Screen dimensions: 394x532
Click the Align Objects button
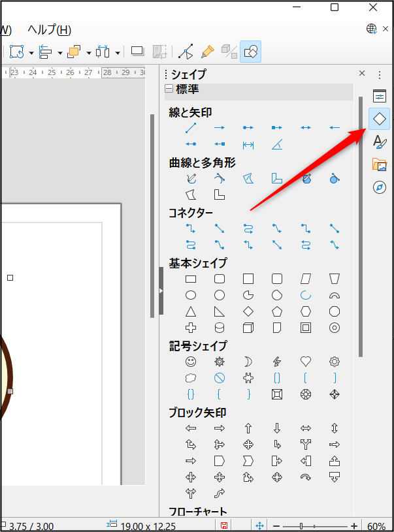[x=46, y=52]
